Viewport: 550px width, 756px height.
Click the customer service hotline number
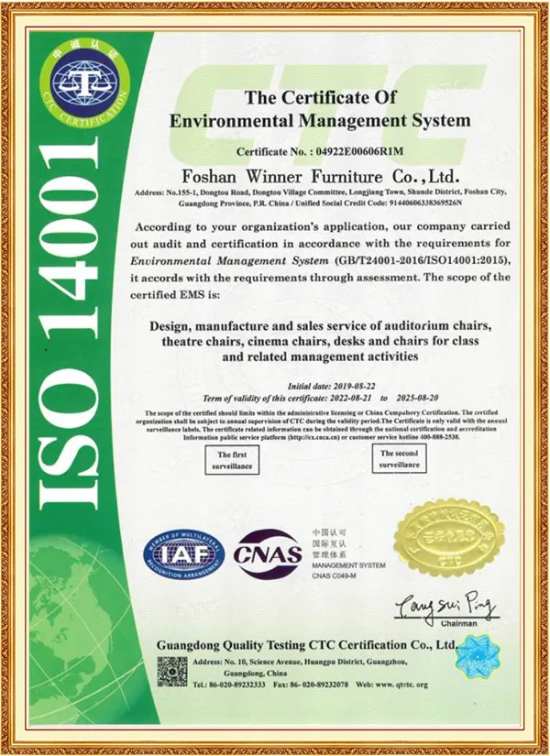point(439,437)
